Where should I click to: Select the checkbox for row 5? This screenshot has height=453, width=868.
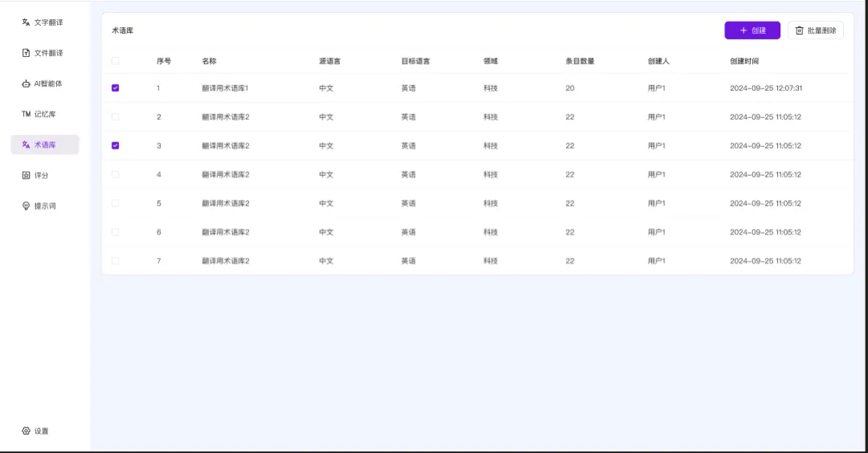pyautogui.click(x=115, y=203)
